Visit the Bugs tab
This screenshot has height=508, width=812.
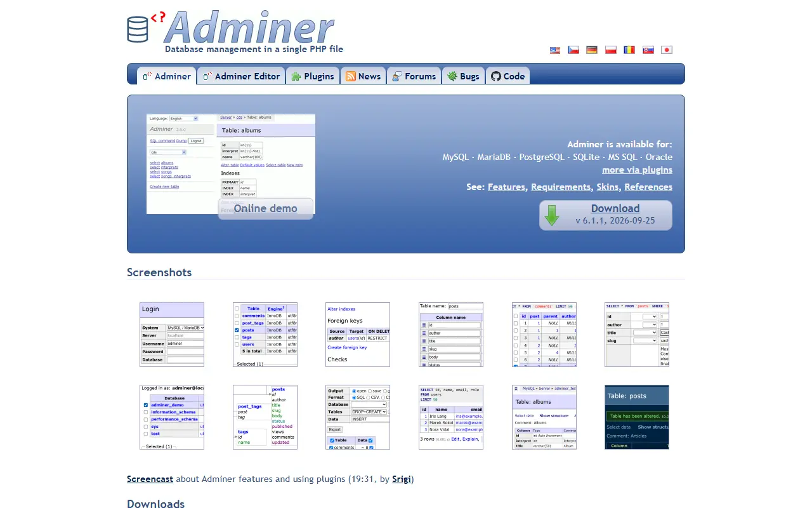coord(463,76)
